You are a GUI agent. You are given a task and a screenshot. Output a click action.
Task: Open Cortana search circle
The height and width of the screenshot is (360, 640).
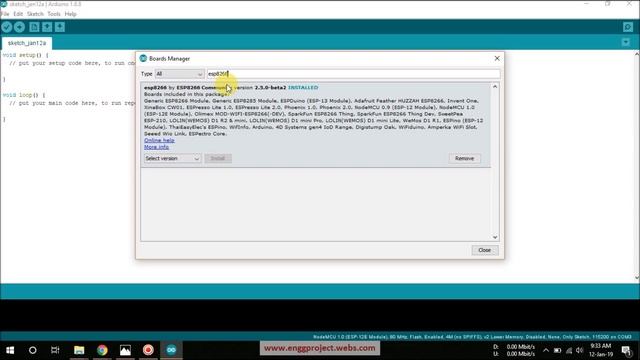(33, 350)
